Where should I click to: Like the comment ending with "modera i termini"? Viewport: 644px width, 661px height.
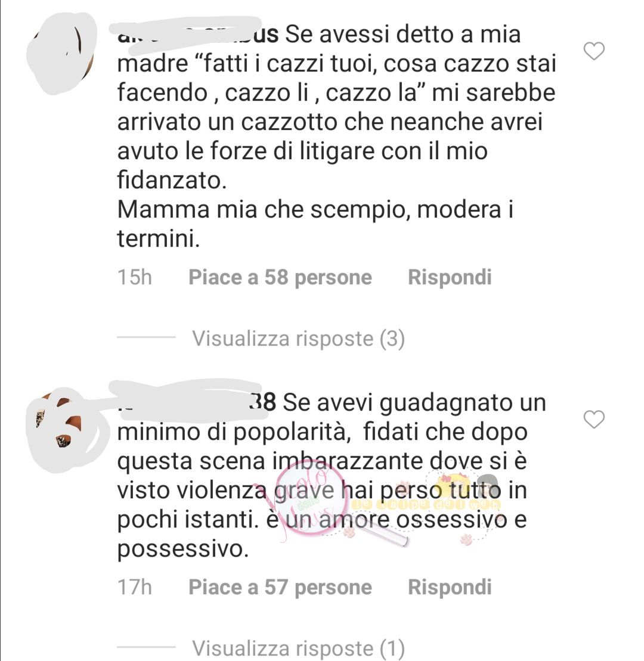[x=595, y=51]
